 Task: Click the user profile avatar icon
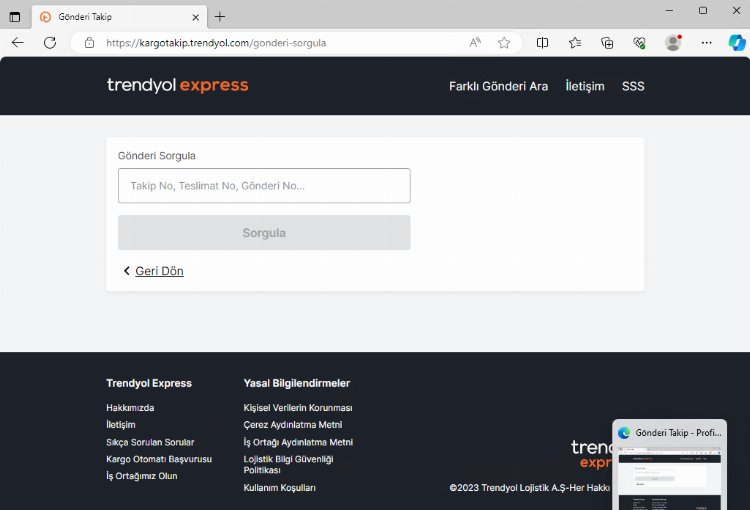coord(673,43)
